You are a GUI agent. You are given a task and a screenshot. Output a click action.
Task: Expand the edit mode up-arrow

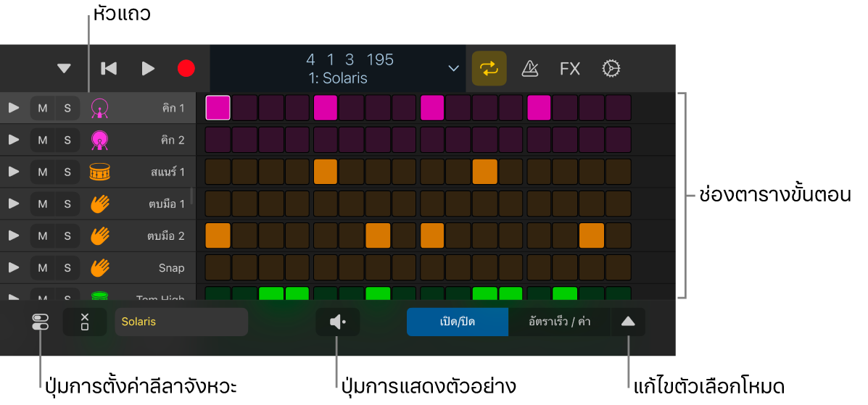point(628,322)
